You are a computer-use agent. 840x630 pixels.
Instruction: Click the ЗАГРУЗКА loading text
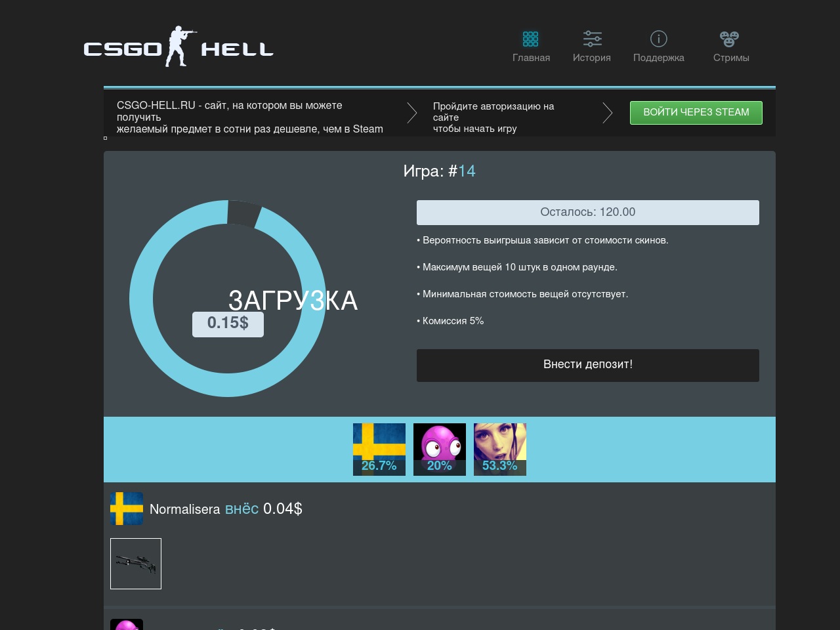(x=293, y=301)
